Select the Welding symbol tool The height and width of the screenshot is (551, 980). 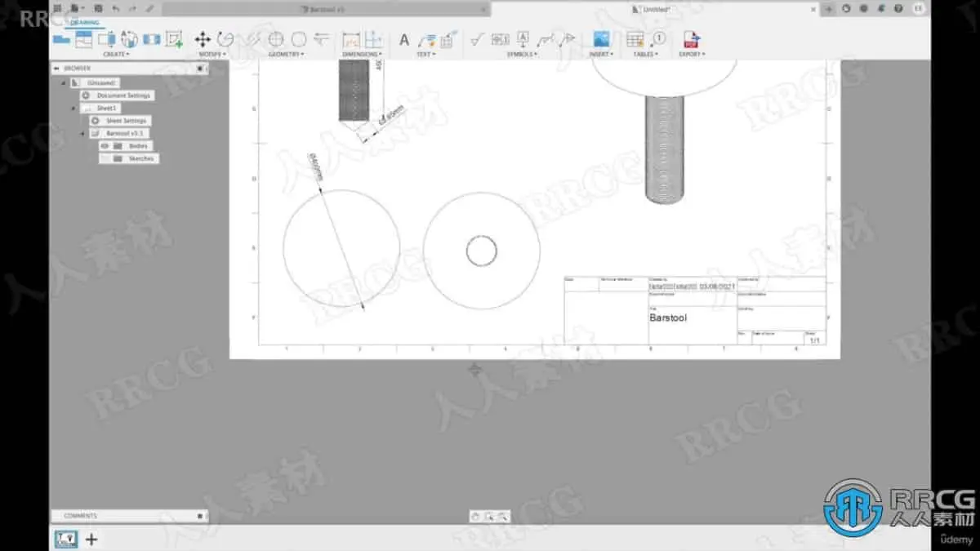pos(546,38)
